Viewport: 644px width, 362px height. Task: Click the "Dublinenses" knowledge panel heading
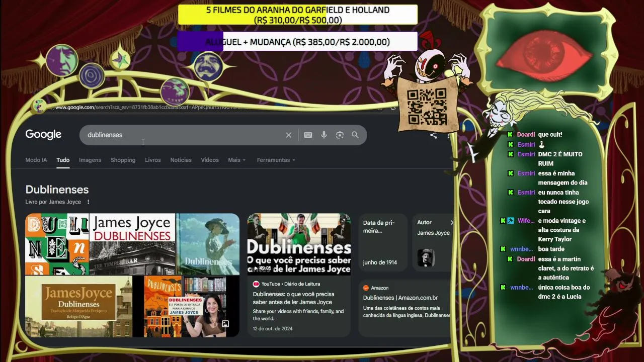[x=57, y=190]
